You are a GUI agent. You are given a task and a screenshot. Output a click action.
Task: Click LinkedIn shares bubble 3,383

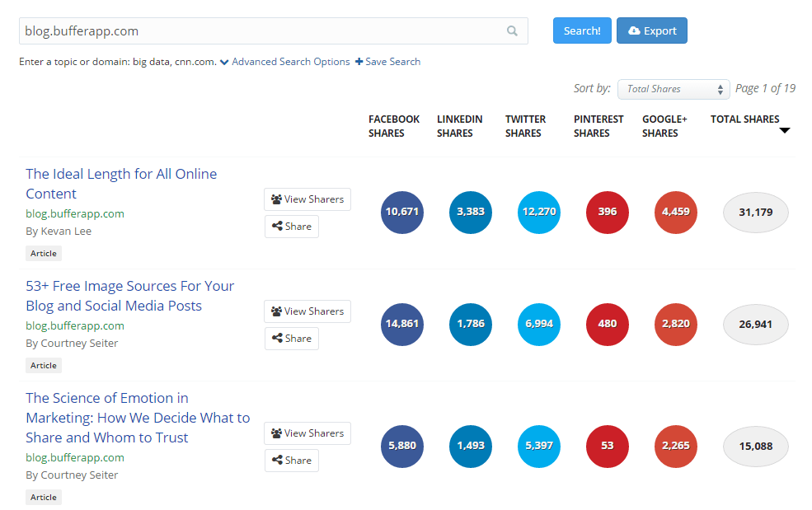tap(471, 213)
